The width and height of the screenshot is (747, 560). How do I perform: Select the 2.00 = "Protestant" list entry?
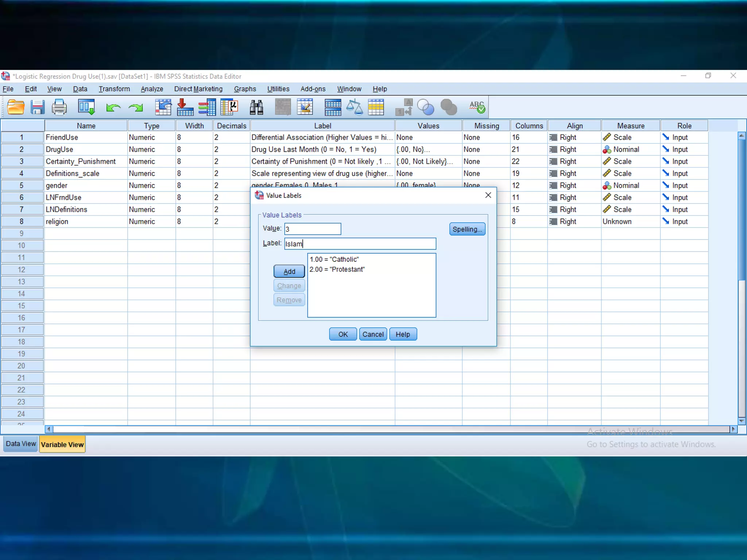click(337, 269)
